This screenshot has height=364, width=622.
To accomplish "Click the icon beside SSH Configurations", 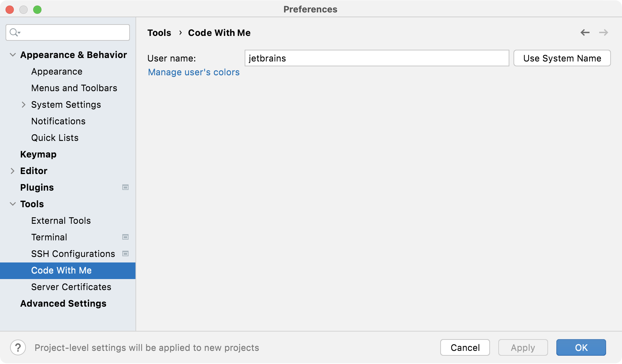I will coord(126,253).
